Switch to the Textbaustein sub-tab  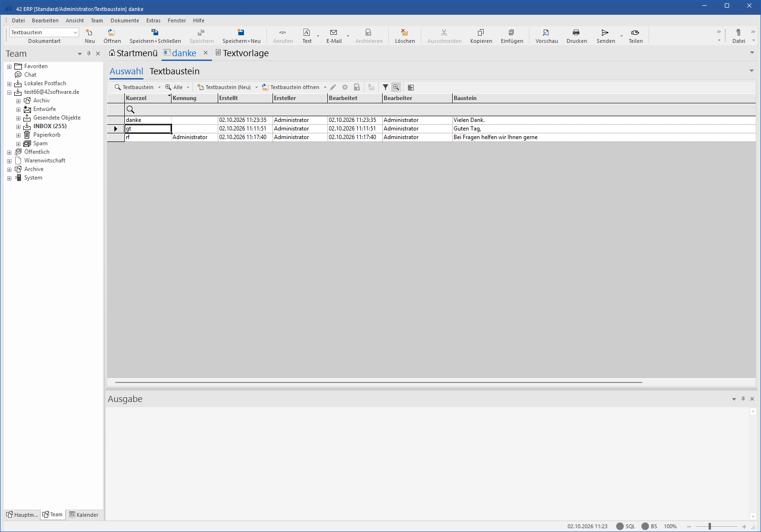(x=174, y=71)
